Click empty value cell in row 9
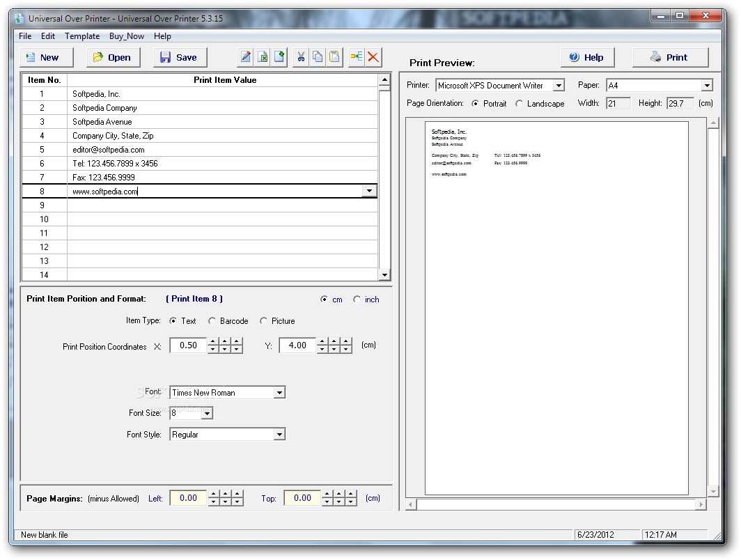The height and width of the screenshot is (560, 741). pyautogui.click(x=223, y=205)
